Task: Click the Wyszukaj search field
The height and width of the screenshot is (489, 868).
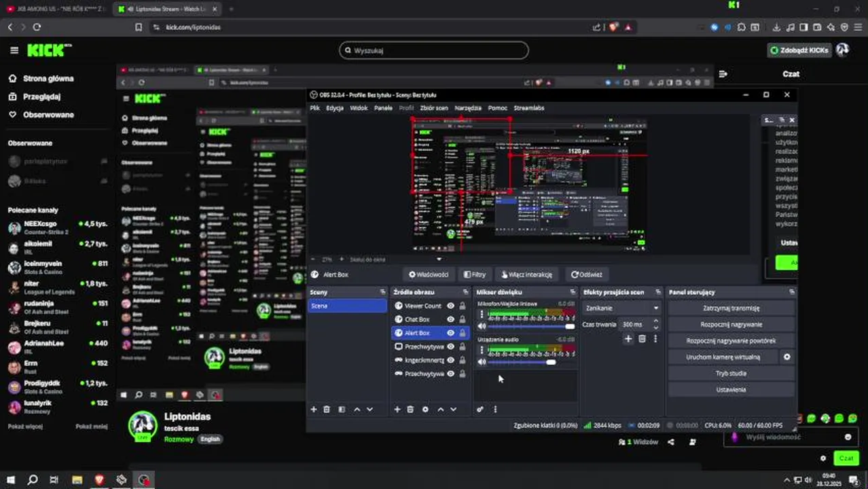Action: 434,50
